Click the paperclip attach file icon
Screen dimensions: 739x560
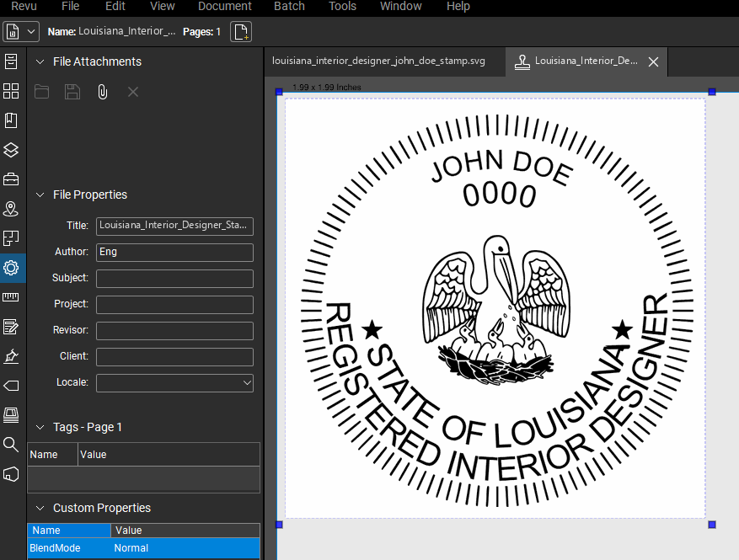point(102,92)
